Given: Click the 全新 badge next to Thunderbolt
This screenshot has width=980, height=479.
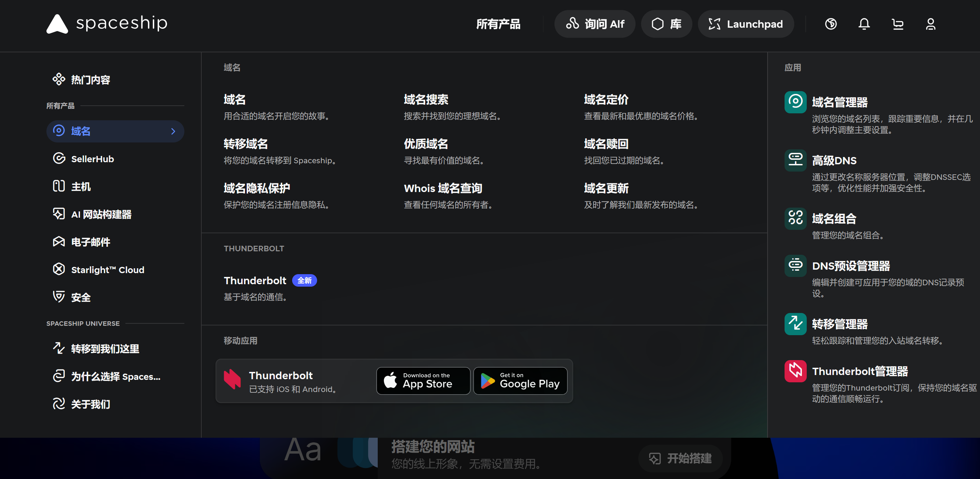Looking at the screenshot, I should pyautogui.click(x=304, y=280).
